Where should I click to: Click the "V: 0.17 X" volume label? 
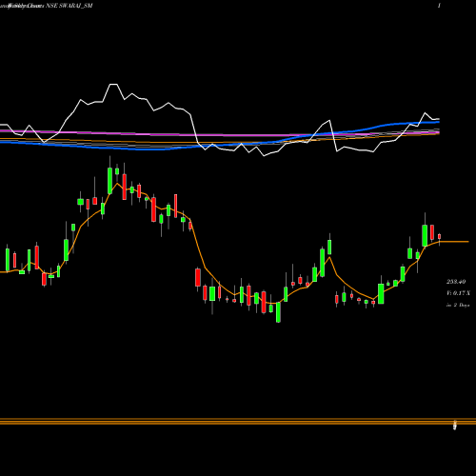click(x=458, y=293)
